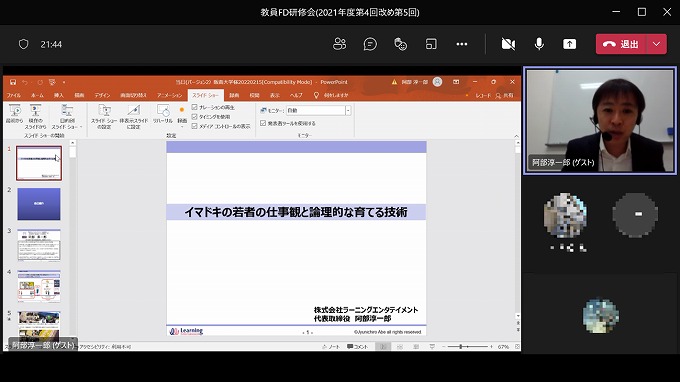The height and width of the screenshot is (382, 680).
Task: Open the ファイル tab
Action: point(13,95)
